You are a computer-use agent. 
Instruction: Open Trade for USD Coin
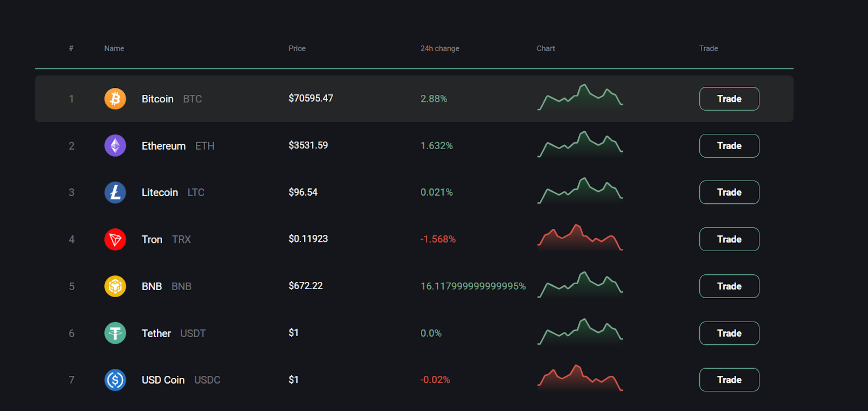tap(729, 380)
